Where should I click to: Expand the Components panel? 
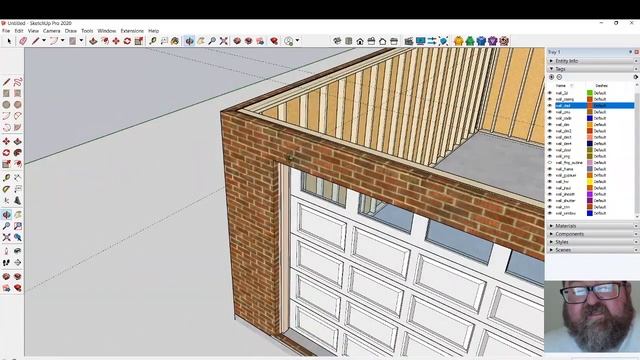[x=551, y=234]
